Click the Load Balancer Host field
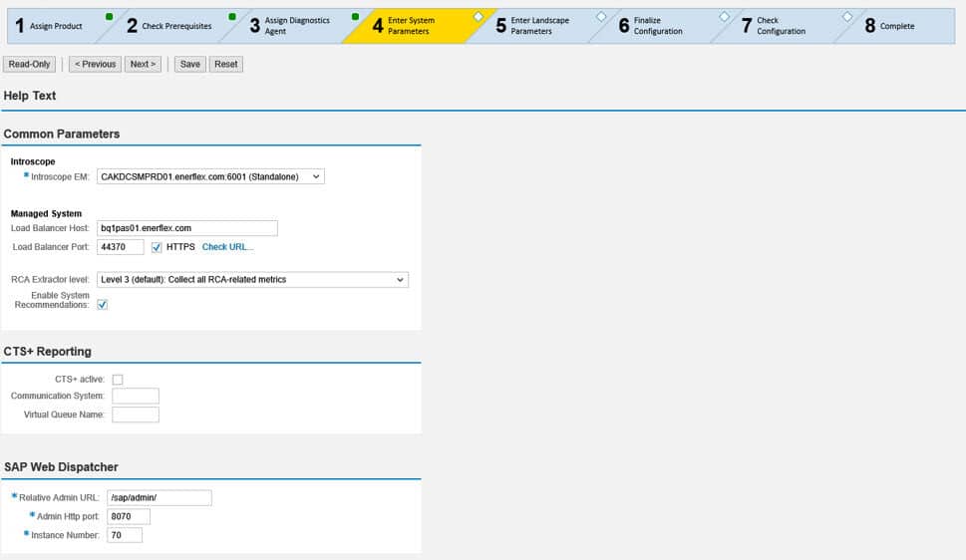Image resolution: width=966 pixels, height=560 pixels. (x=186, y=228)
